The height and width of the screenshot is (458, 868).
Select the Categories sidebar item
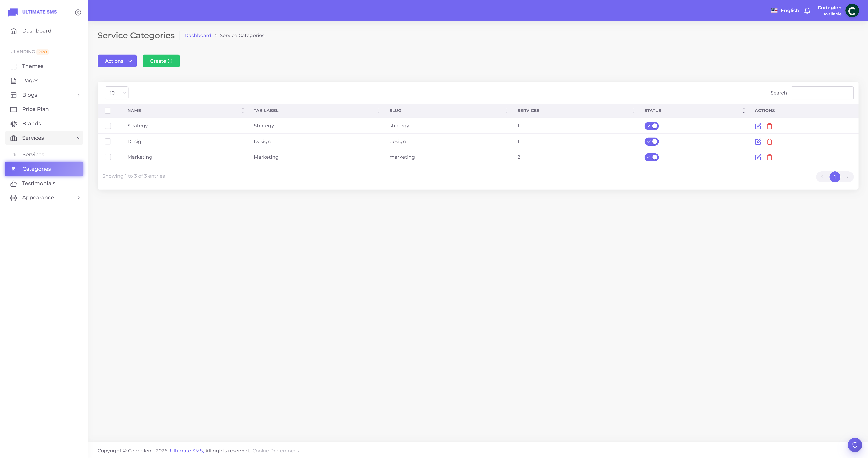pyautogui.click(x=44, y=169)
